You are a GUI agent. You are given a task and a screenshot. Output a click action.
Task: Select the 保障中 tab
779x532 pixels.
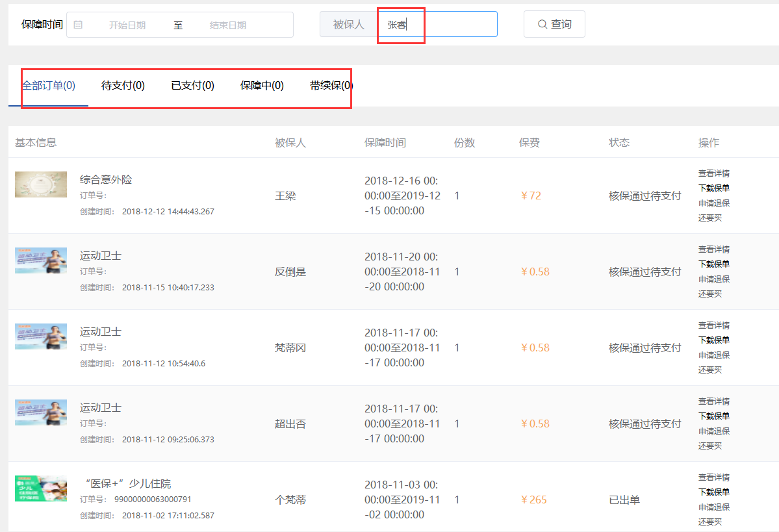(262, 85)
